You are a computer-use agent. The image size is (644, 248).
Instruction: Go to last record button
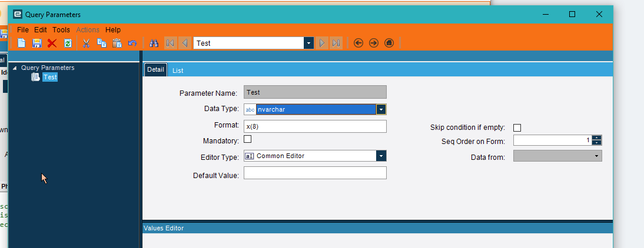(336, 43)
